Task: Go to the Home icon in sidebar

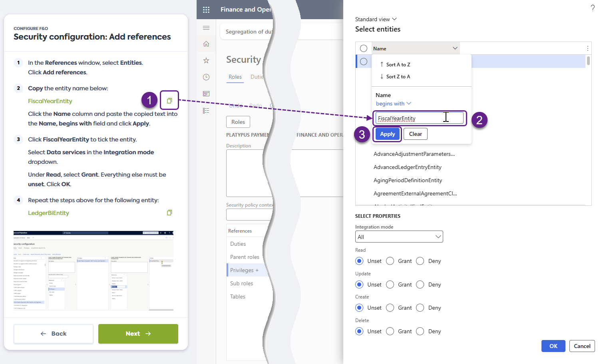Action: click(206, 44)
